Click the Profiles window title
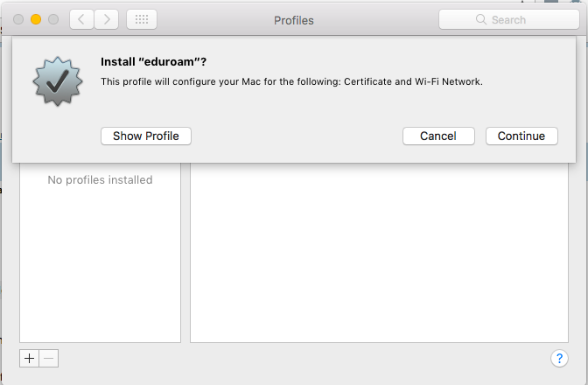The image size is (588, 385). [294, 19]
